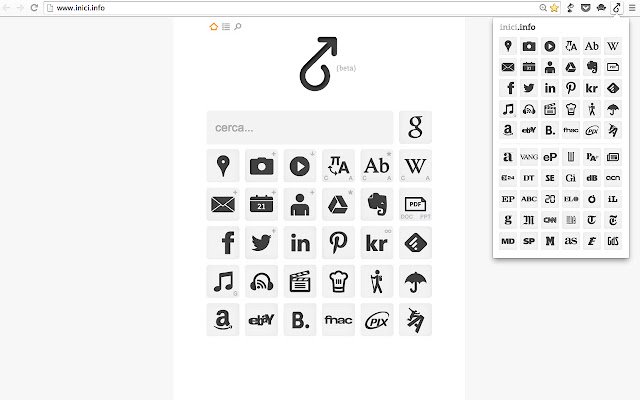Open the Twitter bird tile in main grid
640x400 pixels.
click(261, 242)
